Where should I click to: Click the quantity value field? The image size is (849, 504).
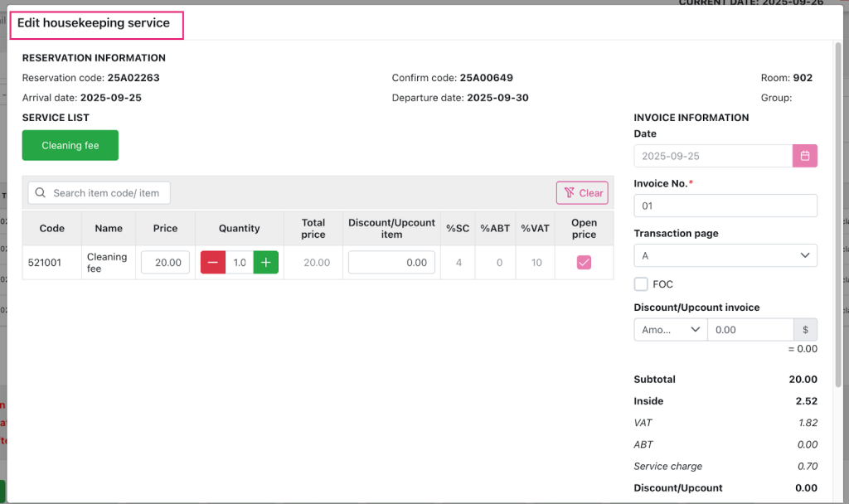click(x=240, y=263)
